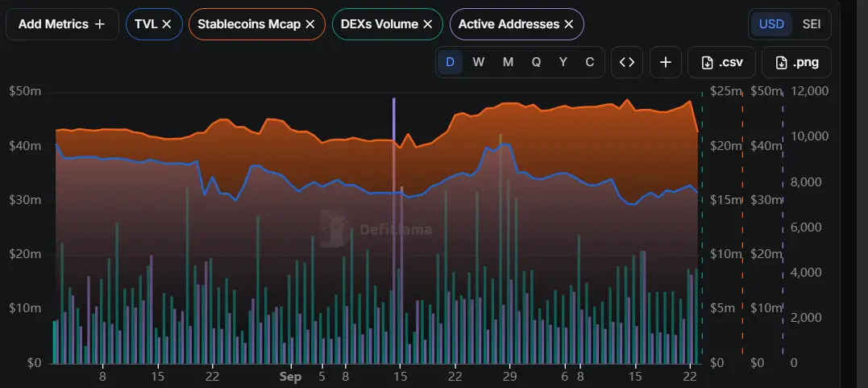Select daily D interval
This screenshot has height=388, width=868.
pyautogui.click(x=450, y=62)
